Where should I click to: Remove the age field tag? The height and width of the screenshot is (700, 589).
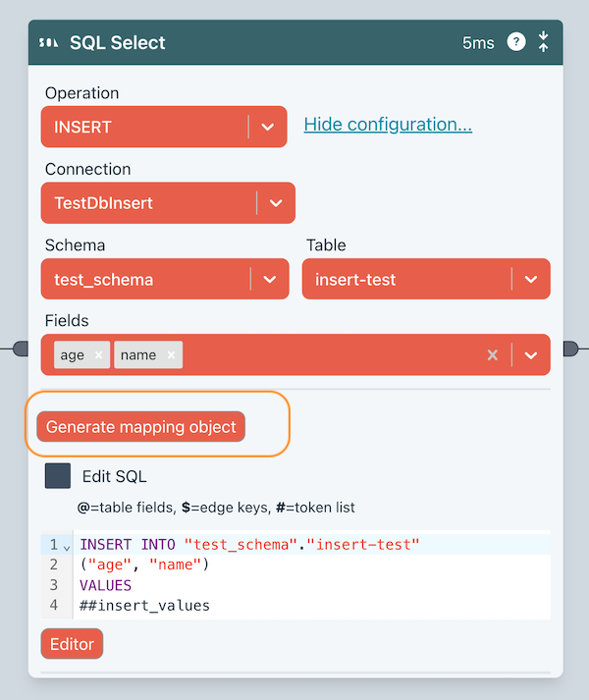click(98, 355)
